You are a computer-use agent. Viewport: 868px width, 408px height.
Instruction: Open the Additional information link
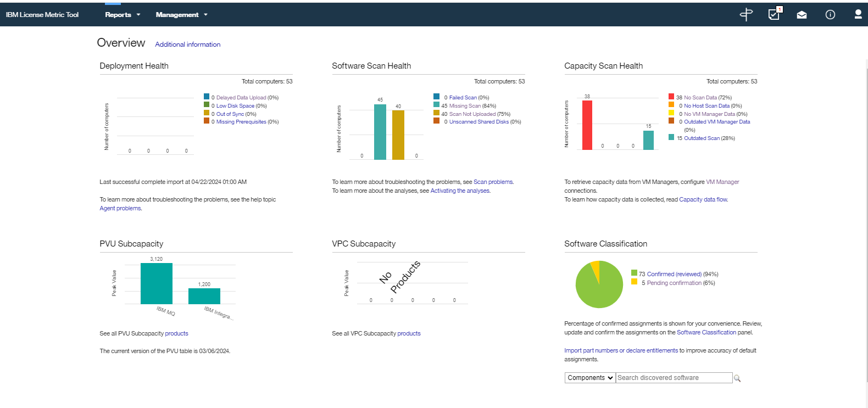click(x=187, y=44)
